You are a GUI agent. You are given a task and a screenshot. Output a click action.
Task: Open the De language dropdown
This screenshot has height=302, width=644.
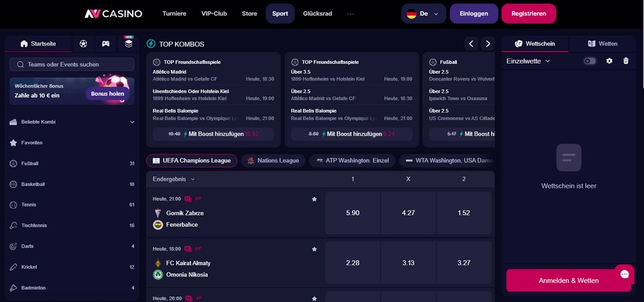point(423,13)
